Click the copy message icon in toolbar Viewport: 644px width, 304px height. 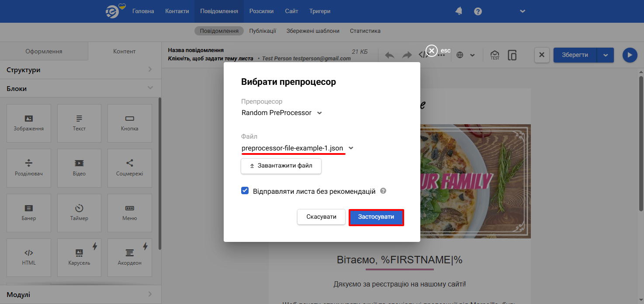[512, 55]
